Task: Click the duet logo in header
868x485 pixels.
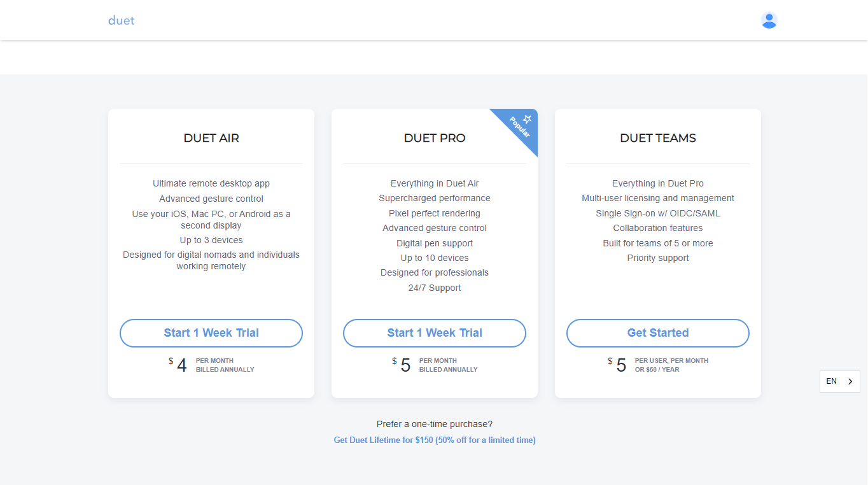Action: (x=121, y=20)
